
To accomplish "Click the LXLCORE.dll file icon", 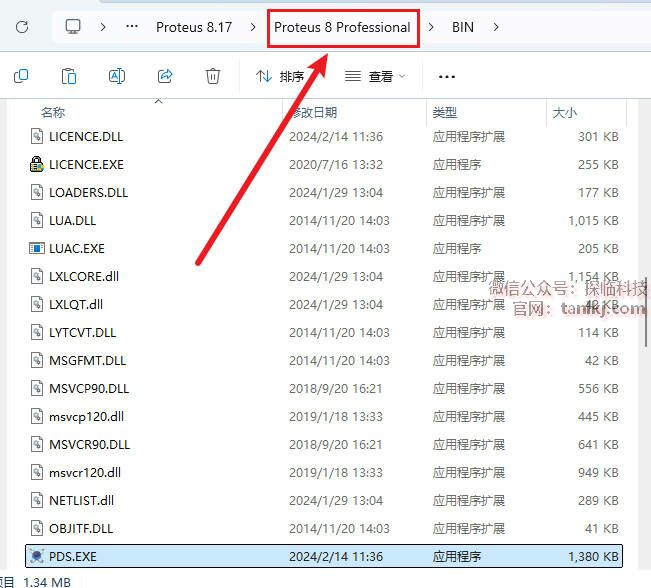I will [x=37, y=276].
